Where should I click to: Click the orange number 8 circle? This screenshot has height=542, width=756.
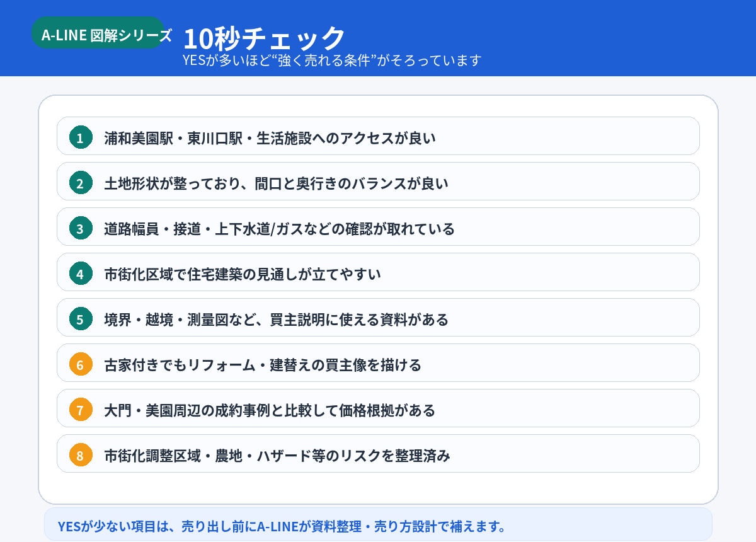click(80, 454)
